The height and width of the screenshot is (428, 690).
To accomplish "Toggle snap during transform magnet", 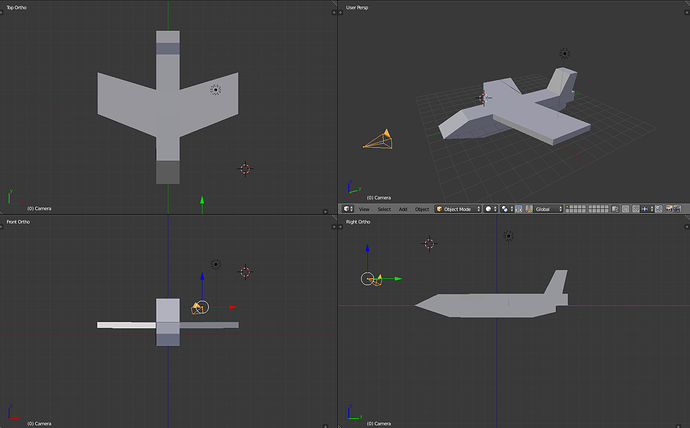I will [636, 209].
